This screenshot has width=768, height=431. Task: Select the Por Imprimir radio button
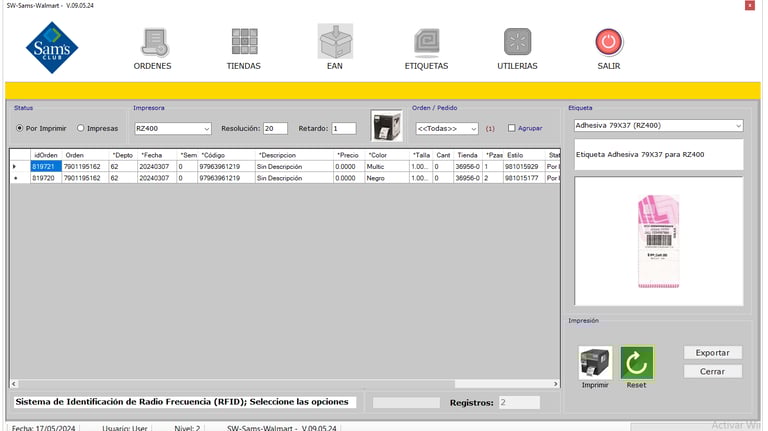pos(20,128)
